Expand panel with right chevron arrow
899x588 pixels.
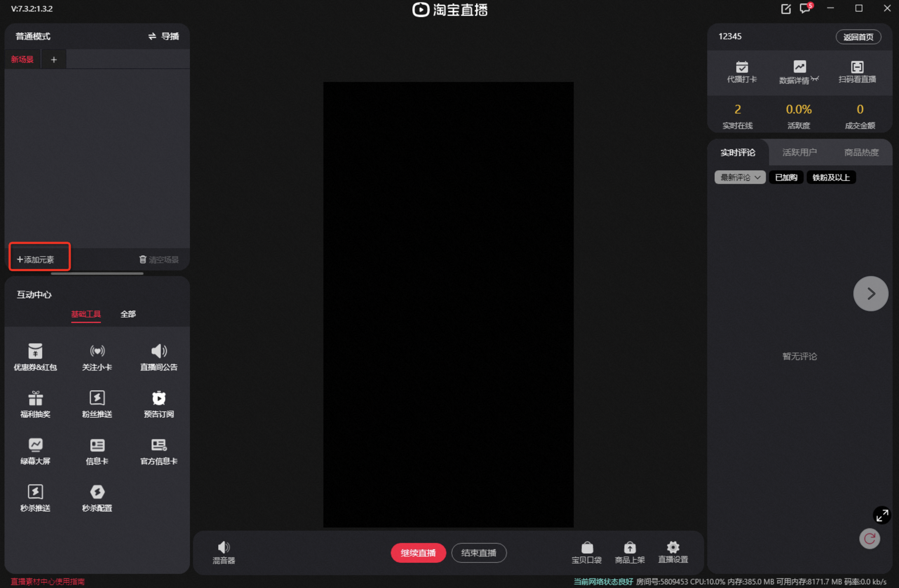click(x=871, y=293)
